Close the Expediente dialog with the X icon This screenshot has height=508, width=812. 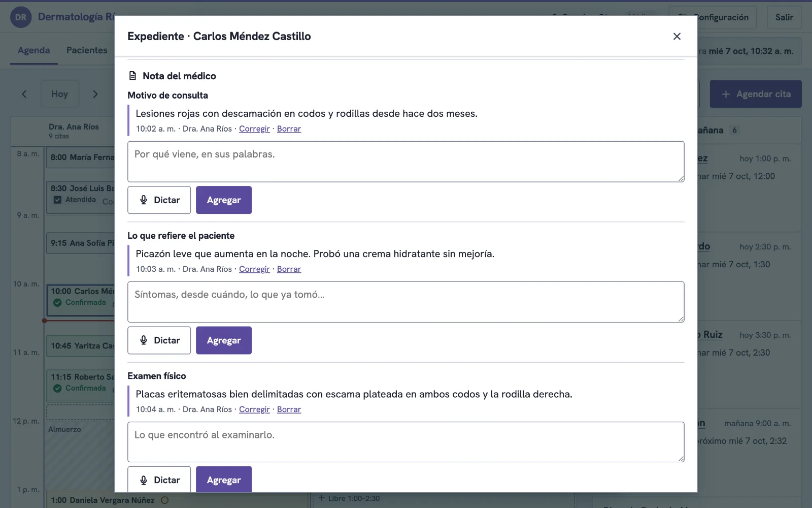click(676, 36)
